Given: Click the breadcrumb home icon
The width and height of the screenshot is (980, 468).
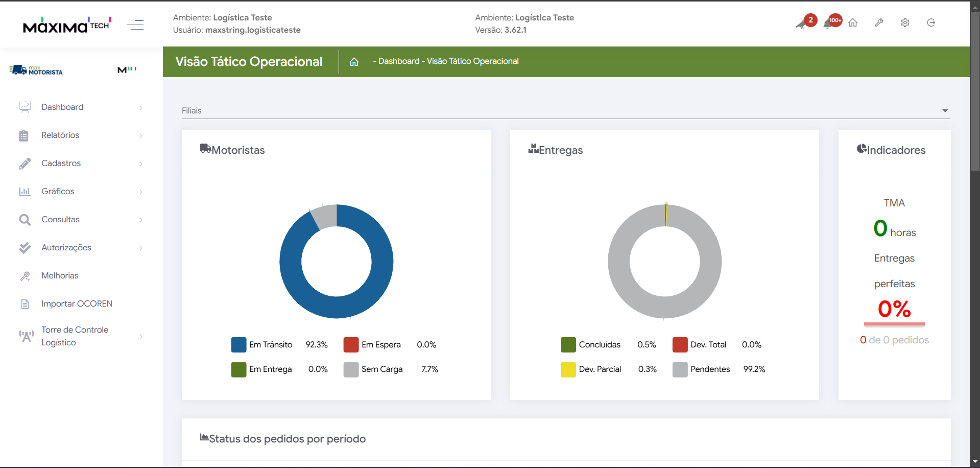Looking at the screenshot, I should click(x=354, y=62).
